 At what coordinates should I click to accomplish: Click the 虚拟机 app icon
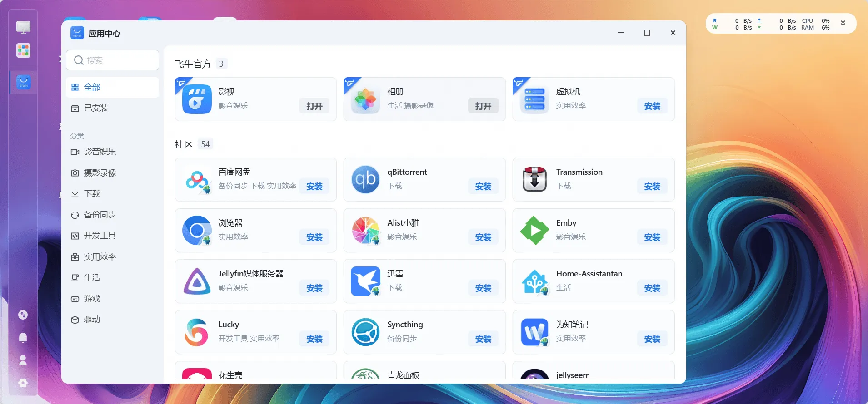[534, 99]
